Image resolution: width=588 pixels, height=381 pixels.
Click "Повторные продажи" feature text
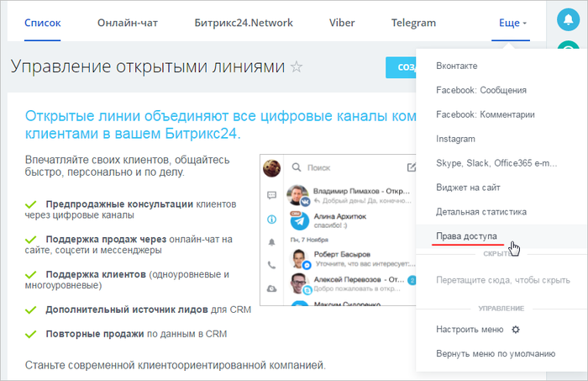(x=94, y=334)
